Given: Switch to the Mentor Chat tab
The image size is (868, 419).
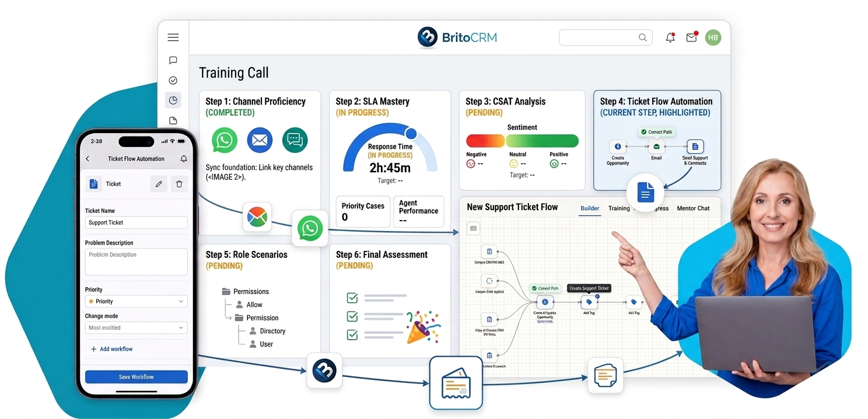Looking at the screenshot, I should [693, 208].
